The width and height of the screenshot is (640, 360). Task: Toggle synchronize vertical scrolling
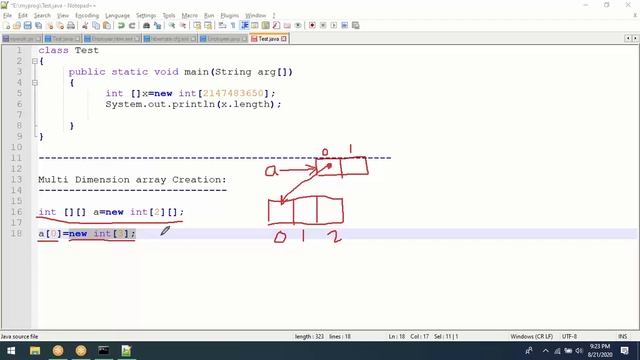click(x=197, y=25)
